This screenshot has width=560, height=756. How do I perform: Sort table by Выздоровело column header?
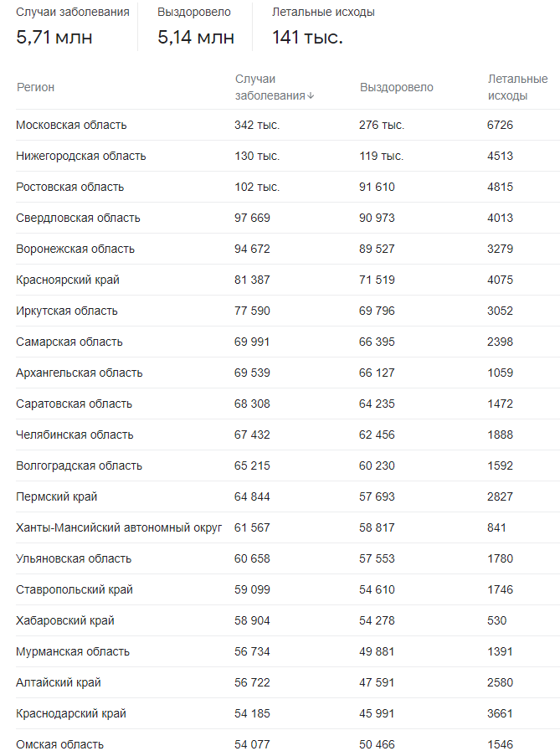(396, 87)
